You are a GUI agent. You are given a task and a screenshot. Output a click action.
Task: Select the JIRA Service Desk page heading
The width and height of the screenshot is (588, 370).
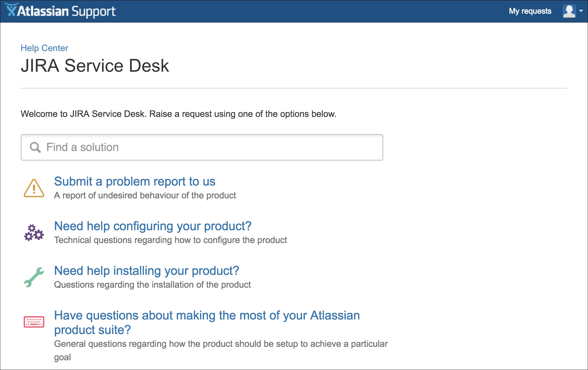tap(95, 66)
